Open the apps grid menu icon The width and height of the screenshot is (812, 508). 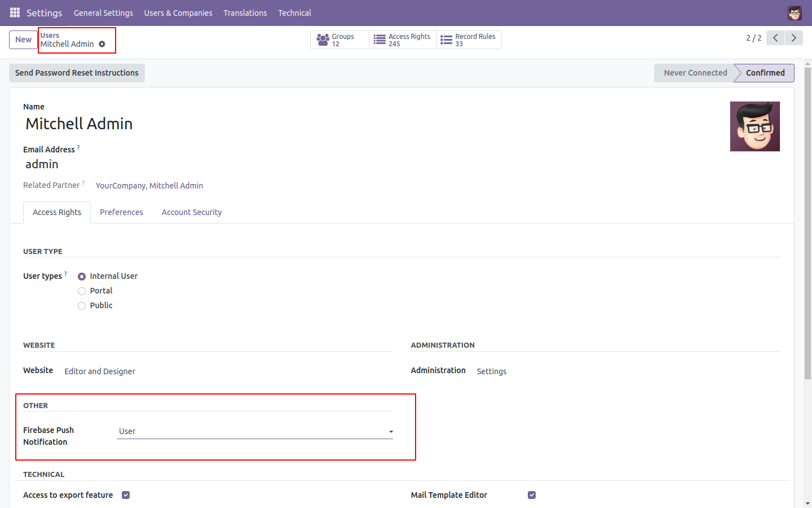pos(15,12)
